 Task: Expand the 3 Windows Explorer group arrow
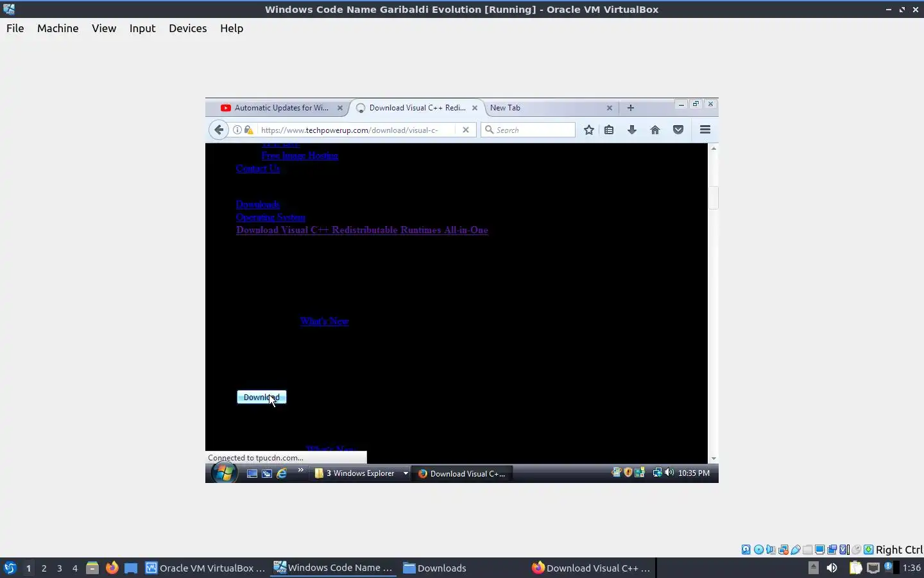pos(406,473)
